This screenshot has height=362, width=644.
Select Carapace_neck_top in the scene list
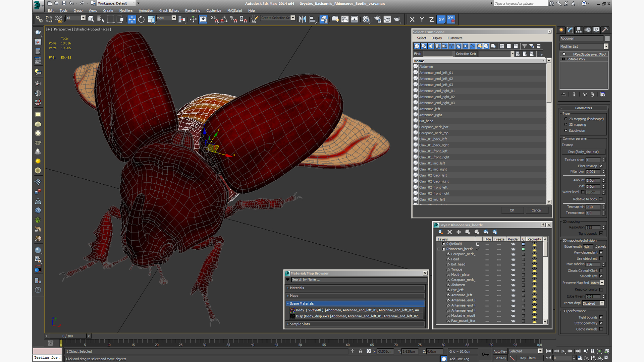pos(433,133)
